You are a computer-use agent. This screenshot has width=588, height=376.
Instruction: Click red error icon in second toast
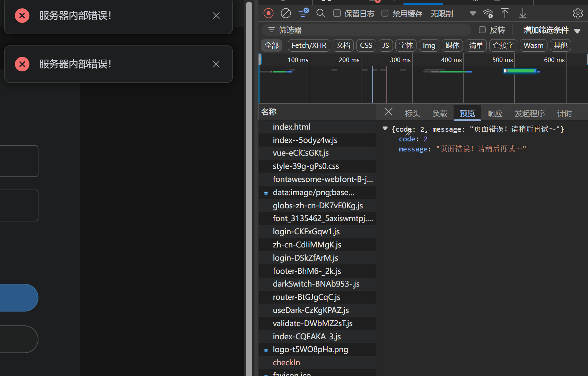(x=22, y=64)
